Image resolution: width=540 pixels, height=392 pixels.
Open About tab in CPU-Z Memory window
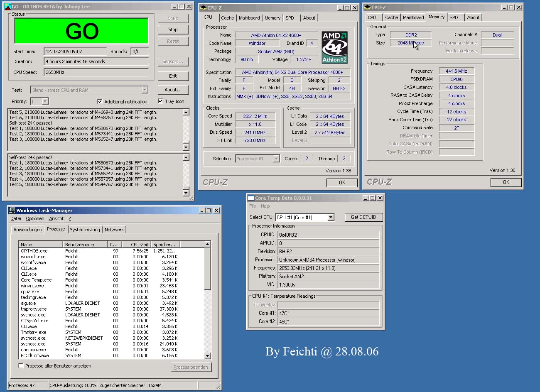(x=473, y=17)
